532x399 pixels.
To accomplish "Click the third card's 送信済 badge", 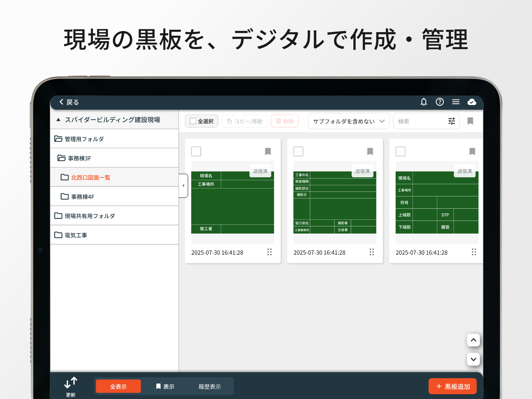I will [x=465, y=171].
